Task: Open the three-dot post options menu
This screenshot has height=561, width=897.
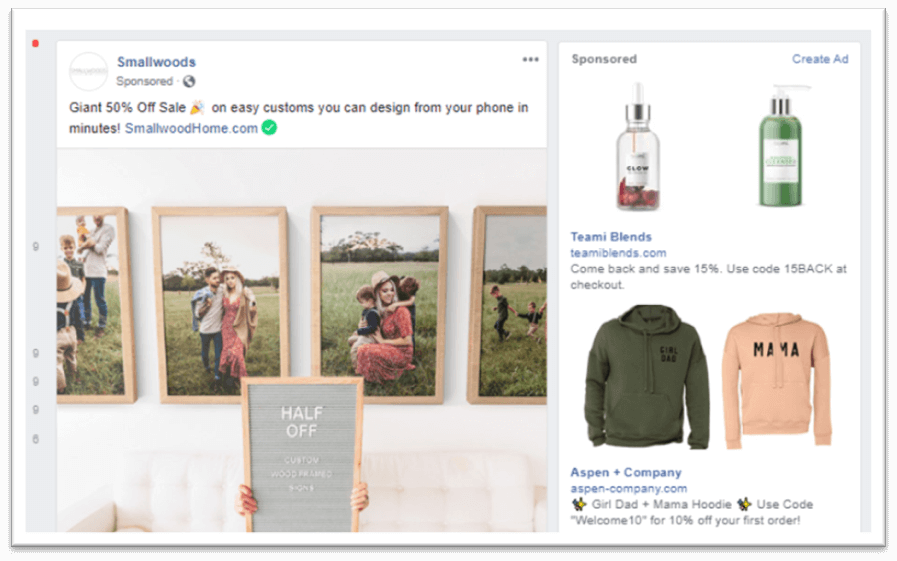Action: [x=530, y=59]
